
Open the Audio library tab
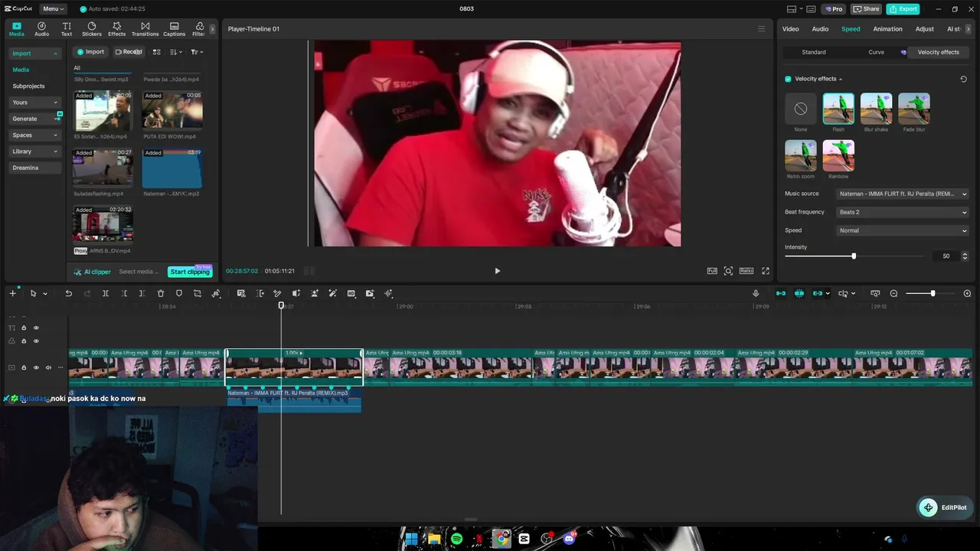tap(41, 29)
